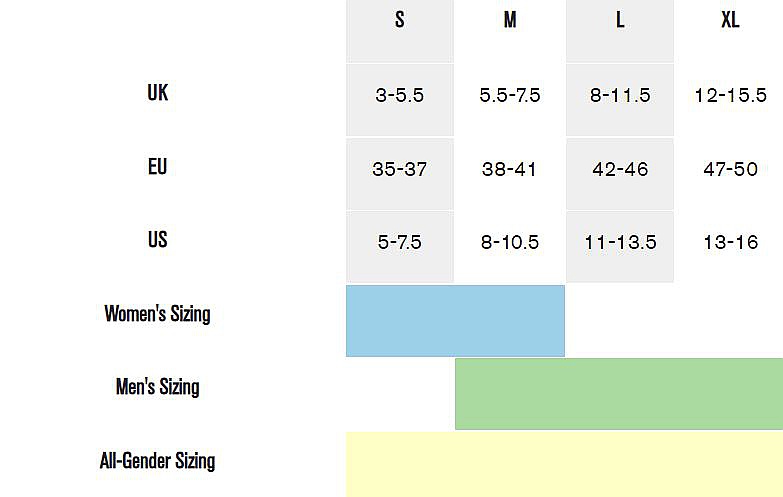
Task: Select UK size 3-5.5 cell
Action: pyautogui.click(x=400, y=96)
